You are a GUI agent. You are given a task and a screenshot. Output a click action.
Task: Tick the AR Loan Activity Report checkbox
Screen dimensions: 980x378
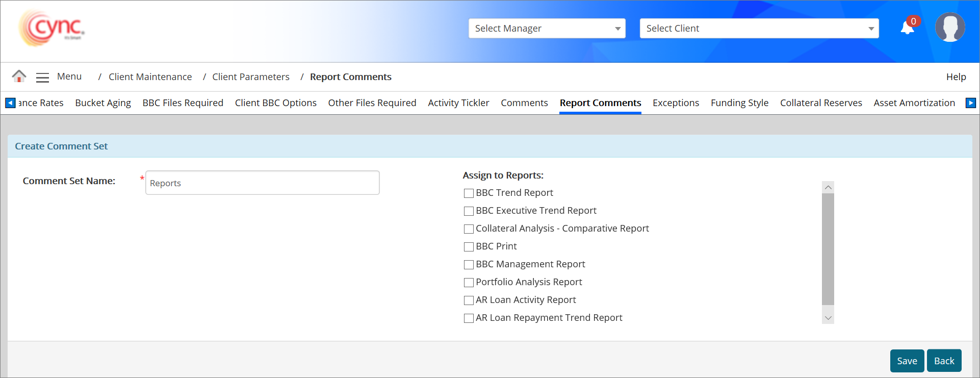point(469,300)
